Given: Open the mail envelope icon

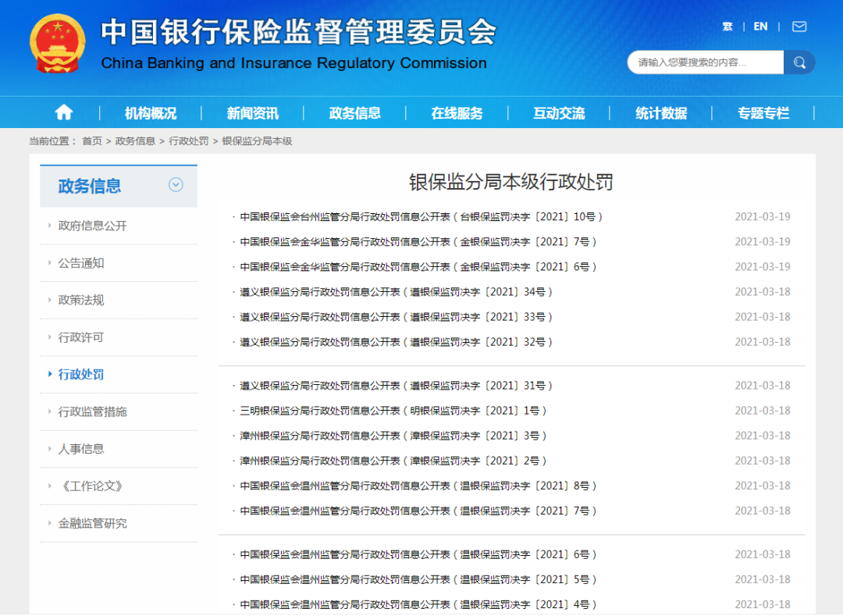Looking at the screenshot, I should [x=799, y=27].
